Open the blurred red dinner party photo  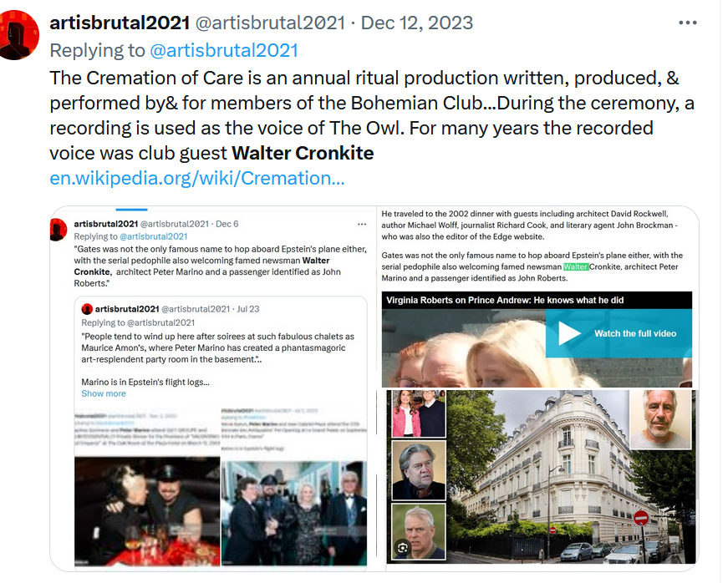point(147,511)
